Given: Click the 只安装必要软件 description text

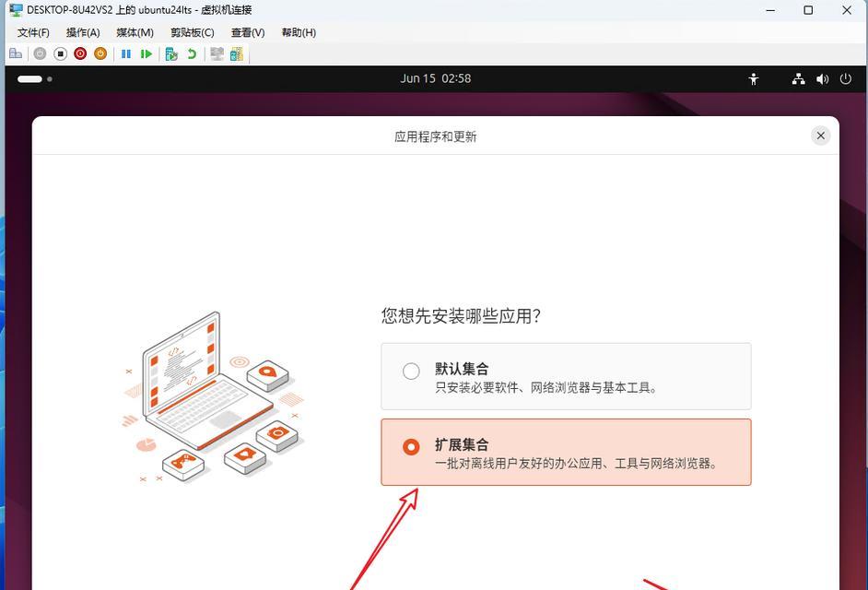Looking at the screenshot, I should click(x=547, y=388).
